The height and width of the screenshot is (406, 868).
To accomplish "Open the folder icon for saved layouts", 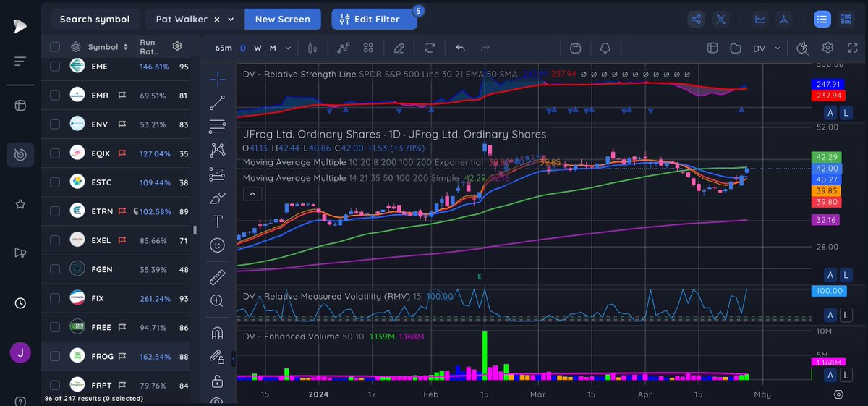I will [736, 48].
